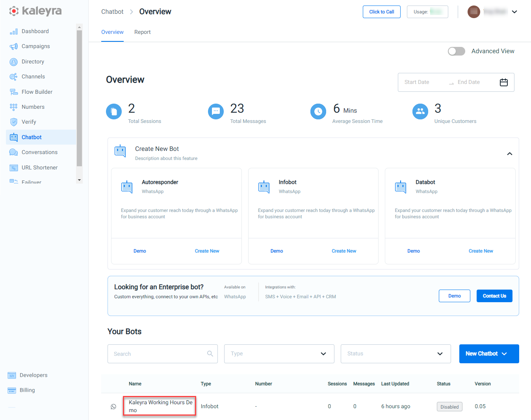Click URL Shortener link icon
This screenshot has height=420, width=531.
point(14,168)
